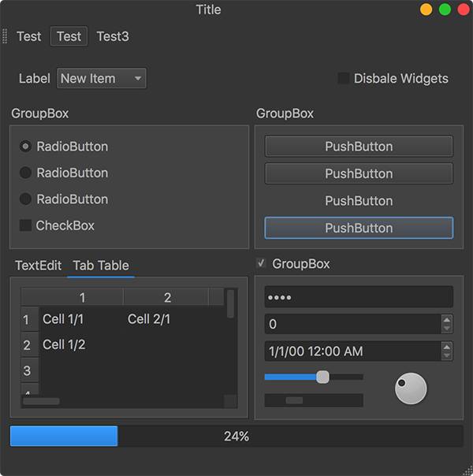Click the date-time field up arrow
This screenshot has width=473, height=476.
(447, 347)
